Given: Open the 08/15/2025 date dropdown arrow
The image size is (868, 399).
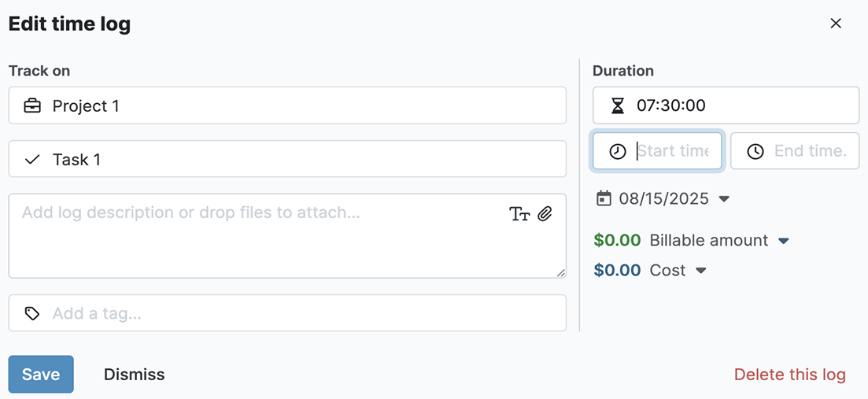Looking at the screenshot, I should [725, 199].
